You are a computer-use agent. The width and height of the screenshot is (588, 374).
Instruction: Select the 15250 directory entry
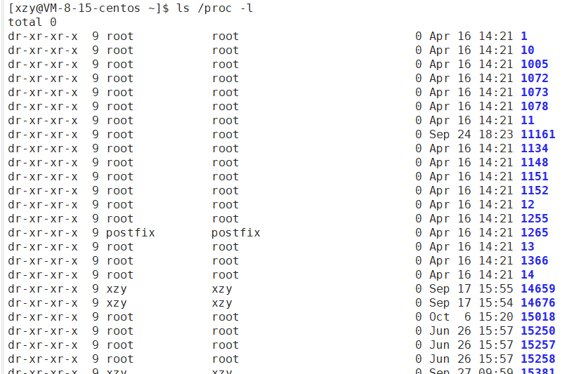click(537, 330)
